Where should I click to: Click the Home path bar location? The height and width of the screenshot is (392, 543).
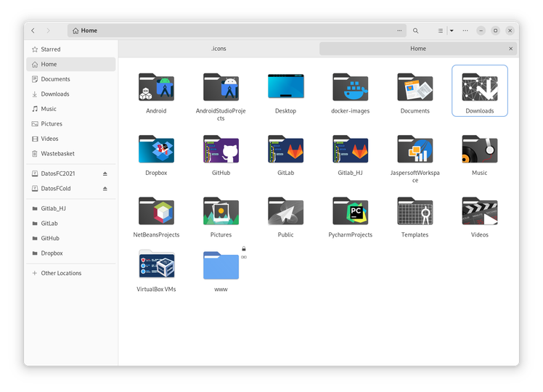click(x=85, y=30)
